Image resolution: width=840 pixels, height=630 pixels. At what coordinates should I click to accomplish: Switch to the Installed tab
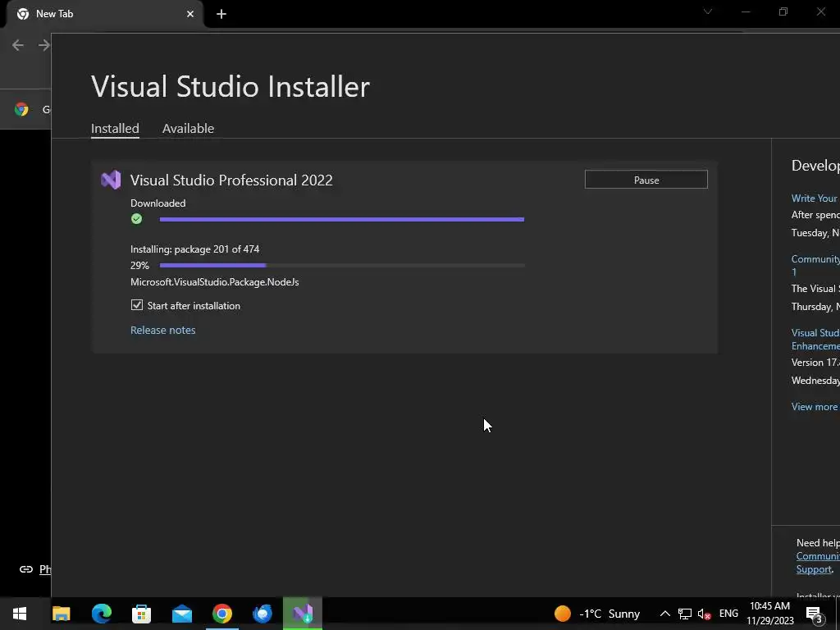(115, 129)
